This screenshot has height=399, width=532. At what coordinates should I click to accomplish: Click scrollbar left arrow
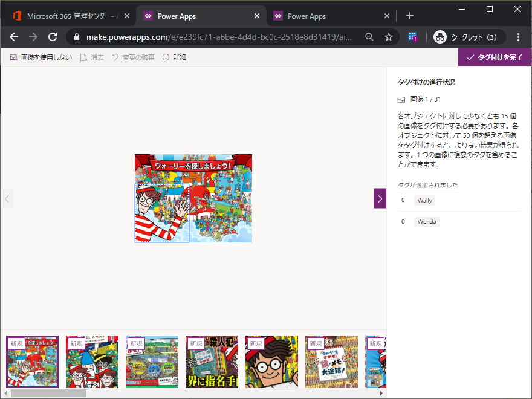click(5, 393)
